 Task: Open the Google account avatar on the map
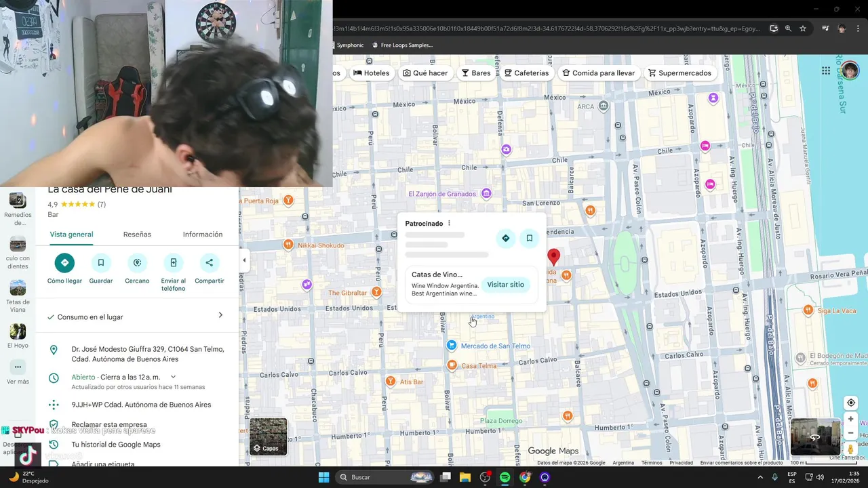[850, 70]
